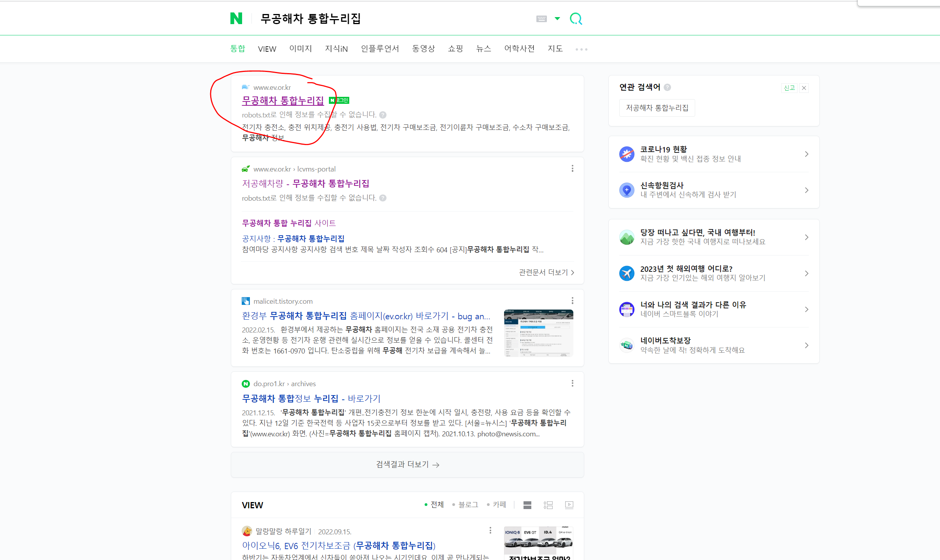940x560 pixels.
Task: Show more tabs with the three-dot button
Action: [x=582, y=49]
